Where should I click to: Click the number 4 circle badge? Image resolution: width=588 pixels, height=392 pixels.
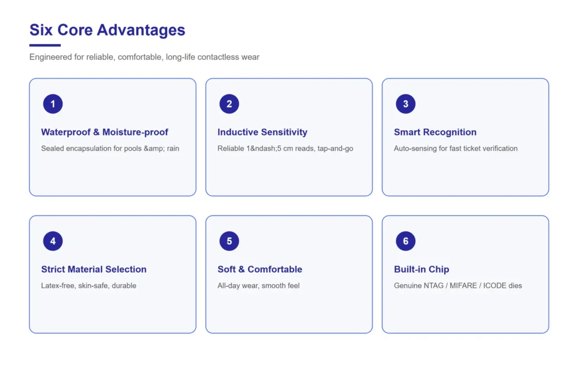click(53, 241)
